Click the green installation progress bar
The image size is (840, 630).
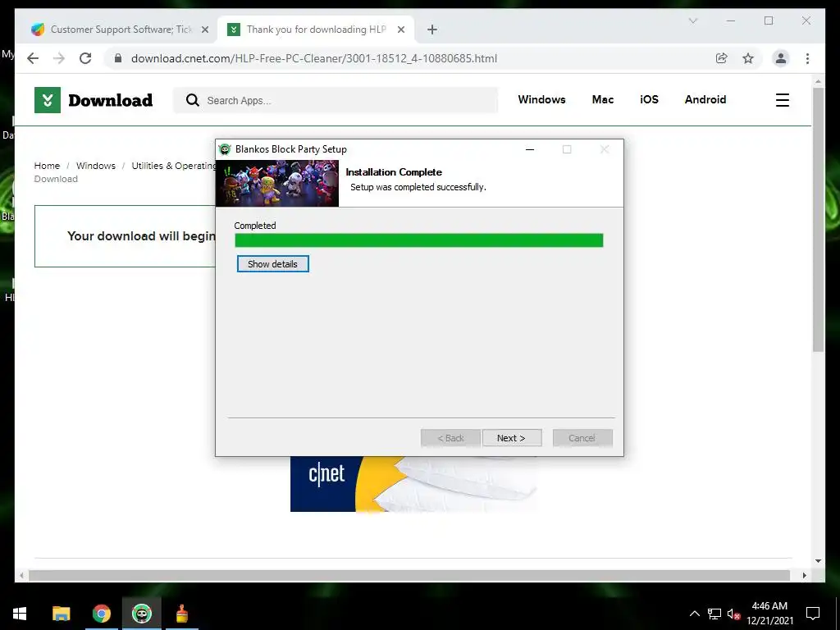coord(419,240)
